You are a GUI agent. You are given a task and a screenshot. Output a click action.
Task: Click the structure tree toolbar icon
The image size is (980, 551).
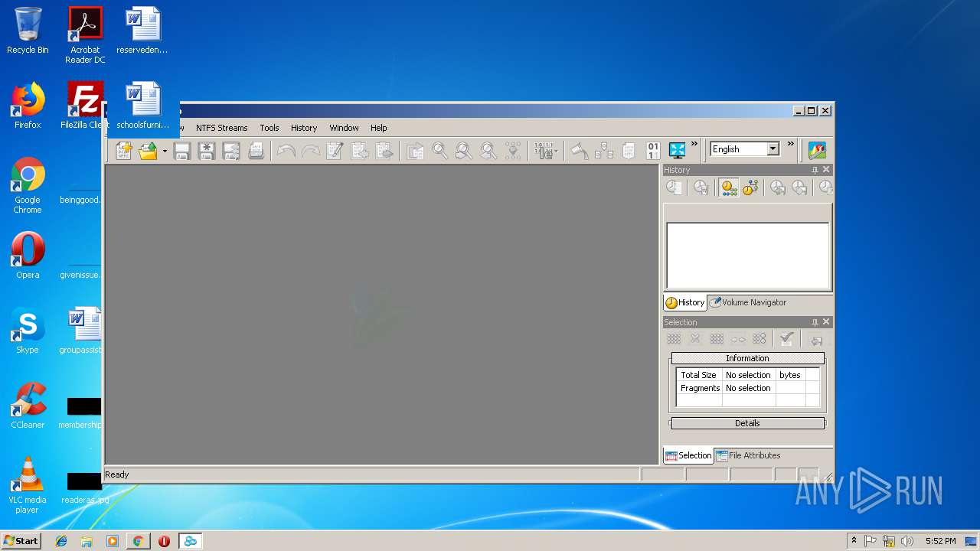(x=604, y=151)
